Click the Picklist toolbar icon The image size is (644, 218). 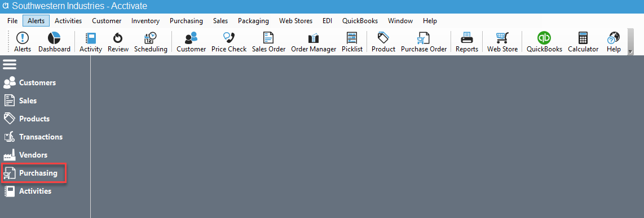352,42
